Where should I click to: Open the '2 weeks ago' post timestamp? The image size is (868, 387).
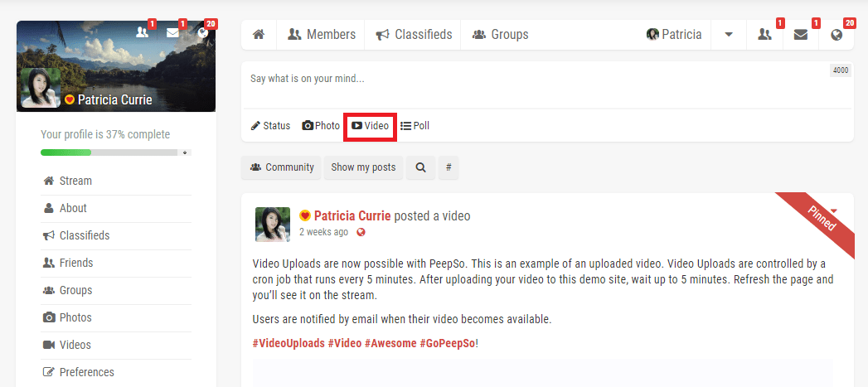tap(324, 232)
